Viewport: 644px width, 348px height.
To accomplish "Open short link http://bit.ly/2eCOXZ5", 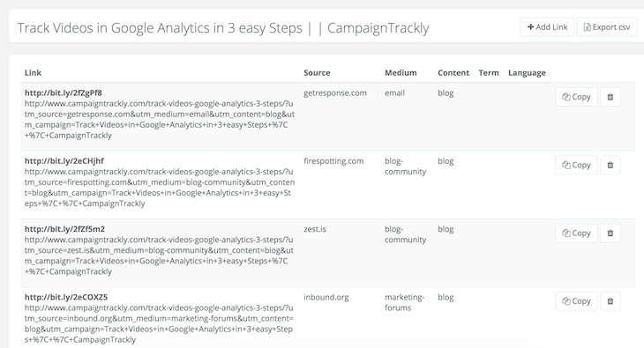I will click(x=66, y=297).
